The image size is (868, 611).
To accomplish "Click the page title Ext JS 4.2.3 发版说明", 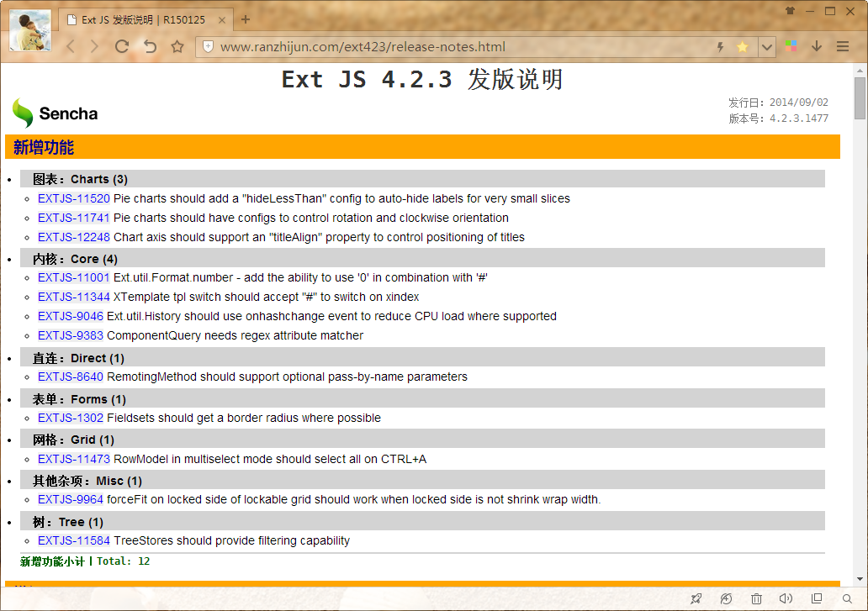I will coord(422,80).
